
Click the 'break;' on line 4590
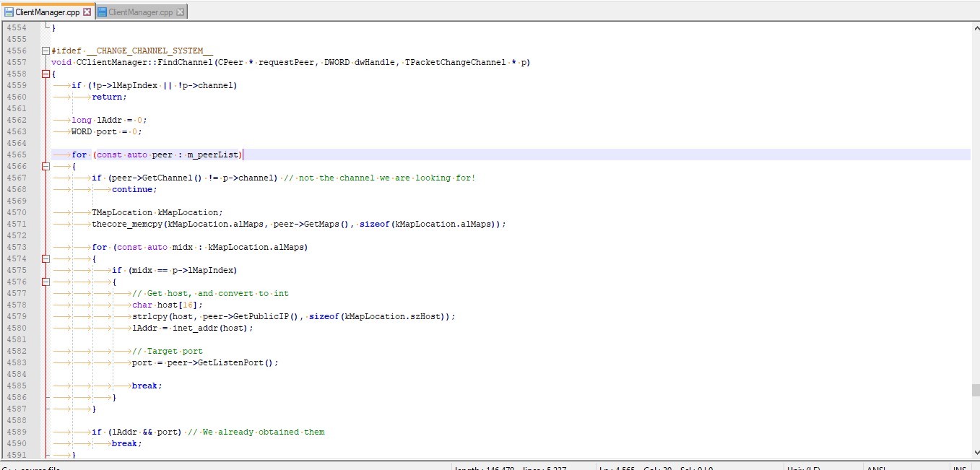click(x=127, y=443)
